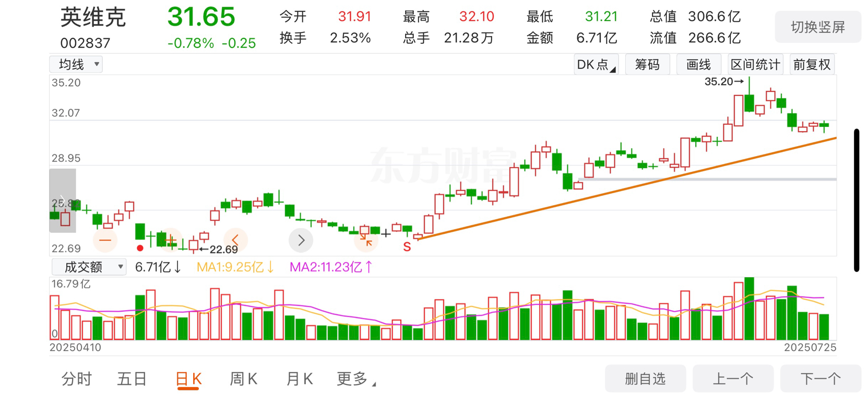The image size is (868, 401).
Task: Tap the red dot marker on the chart
Action: tap(139, 248)
